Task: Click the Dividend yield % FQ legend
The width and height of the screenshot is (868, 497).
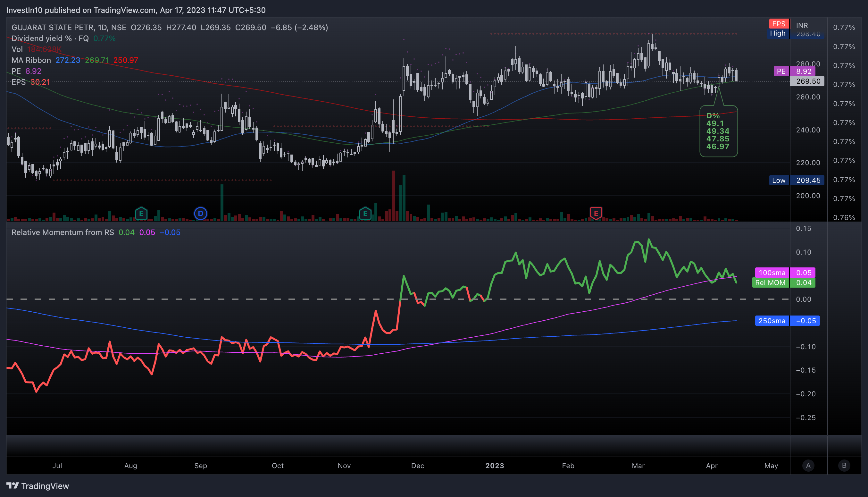Action: coord(63,38)
